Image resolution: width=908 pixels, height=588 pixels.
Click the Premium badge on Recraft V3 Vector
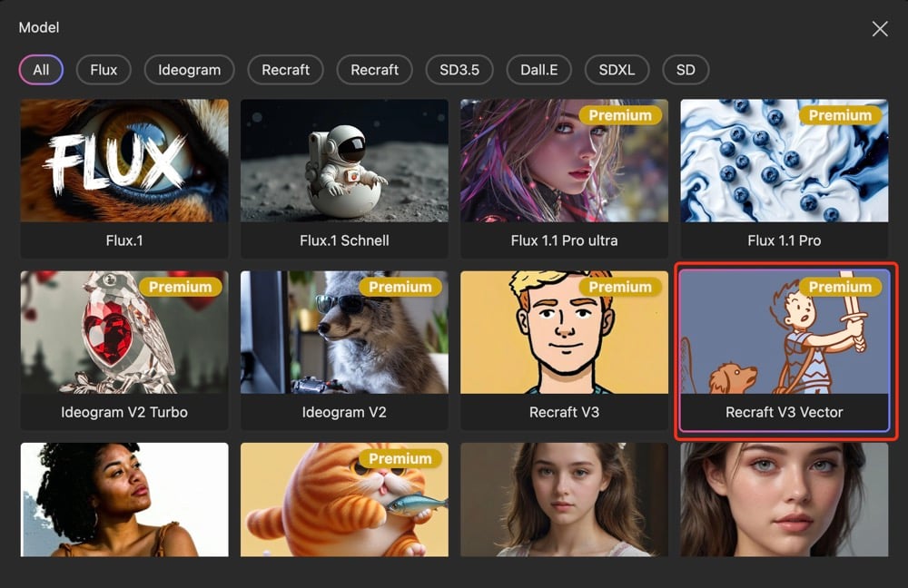tap(840, 287)
